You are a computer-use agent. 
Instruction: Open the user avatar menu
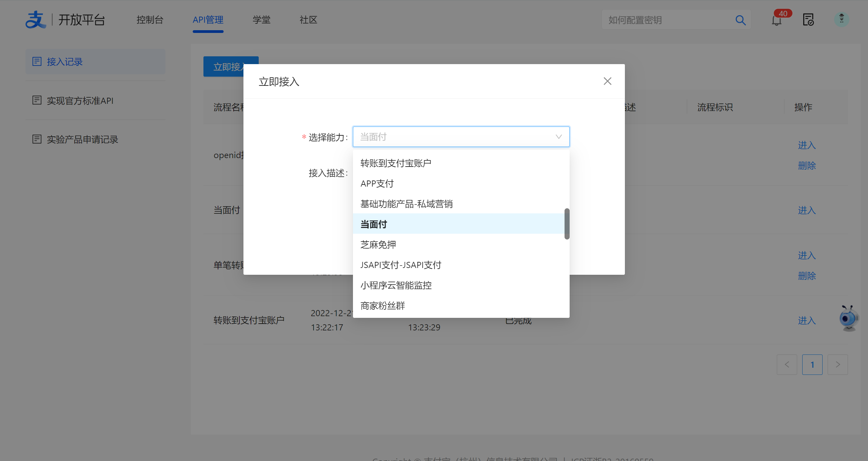(x=842, y=19)
